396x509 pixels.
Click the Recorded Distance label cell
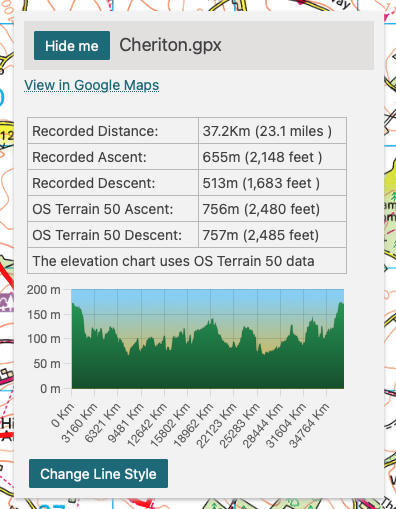[113, 131]
